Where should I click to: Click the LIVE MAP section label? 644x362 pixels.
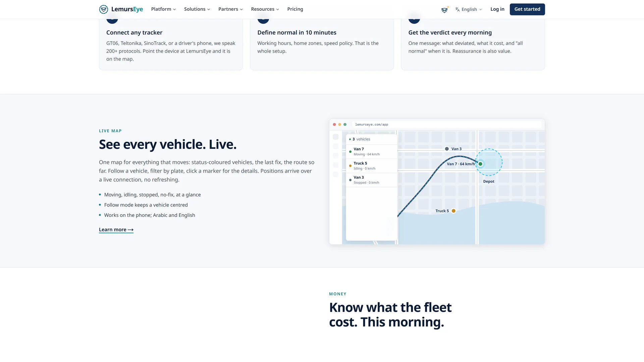point(110,131)
